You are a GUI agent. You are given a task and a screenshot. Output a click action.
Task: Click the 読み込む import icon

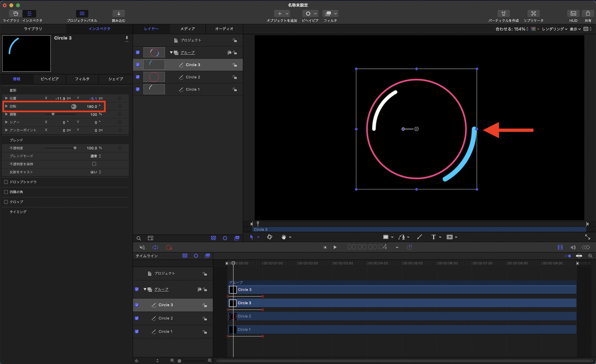point(119,14)
